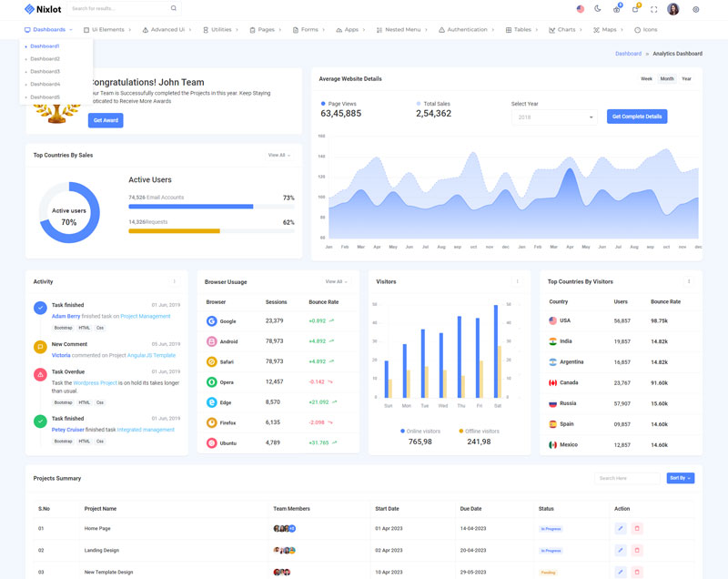
Task: Expand the Sort By dropdown
Action: [680, 478]
